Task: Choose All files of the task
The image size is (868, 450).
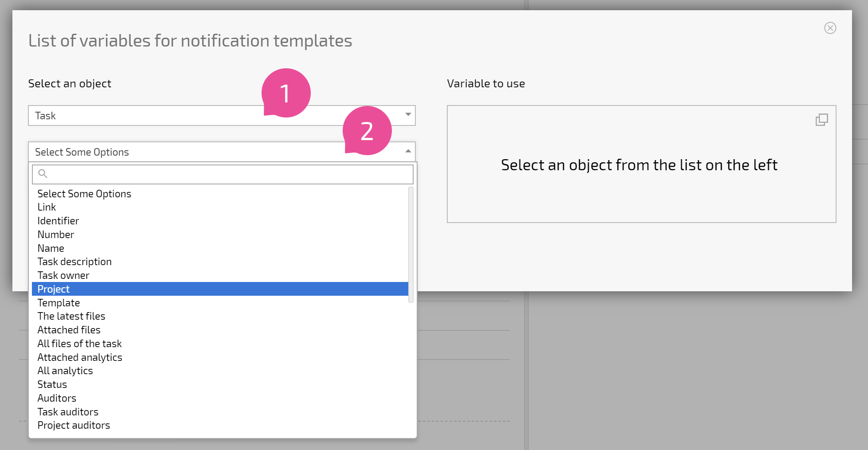Action: tap(220, 344)
